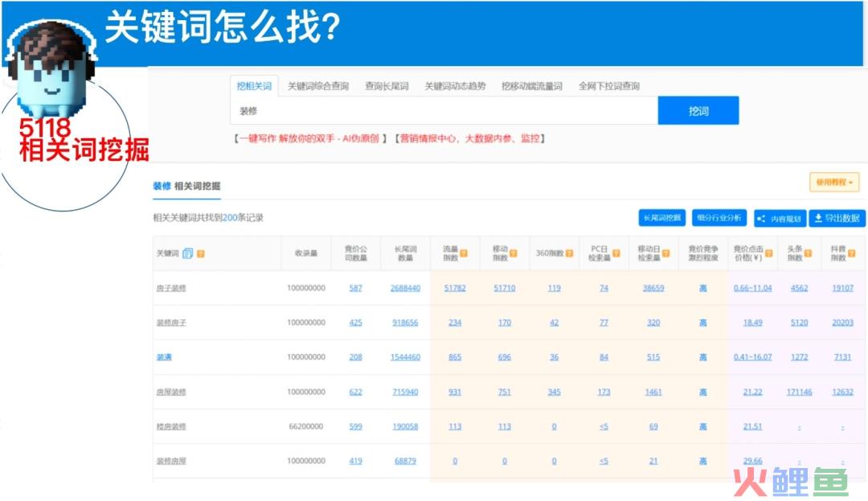Export results with 导出数据 button

pyautogui.click(x=837, y=219)
